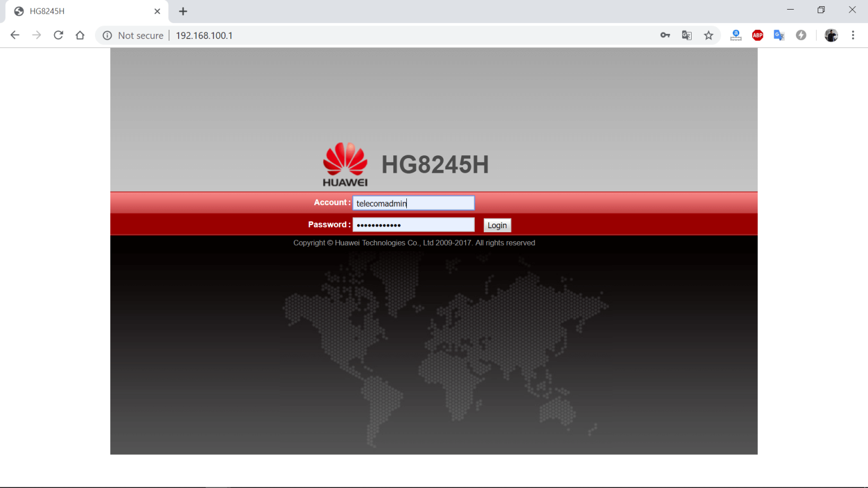Translate this page icon in address bar
The image size is (868, 488).
(x=687, y=36)
